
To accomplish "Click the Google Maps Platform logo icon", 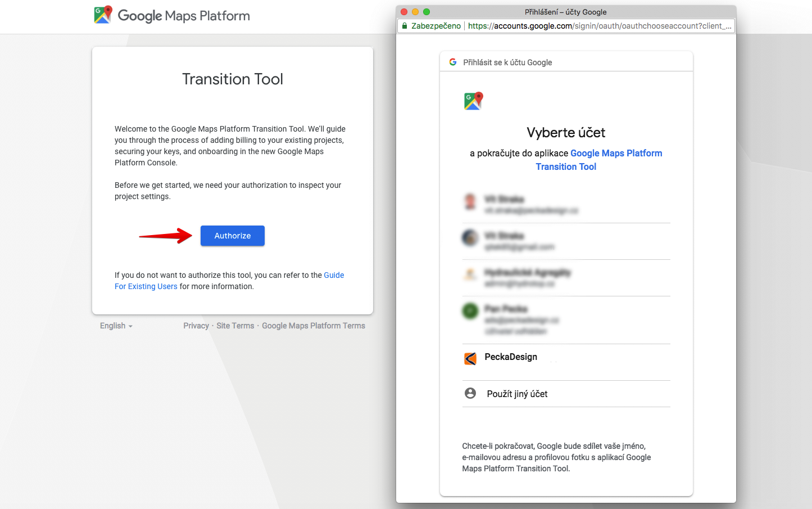I will coord(103,15).
